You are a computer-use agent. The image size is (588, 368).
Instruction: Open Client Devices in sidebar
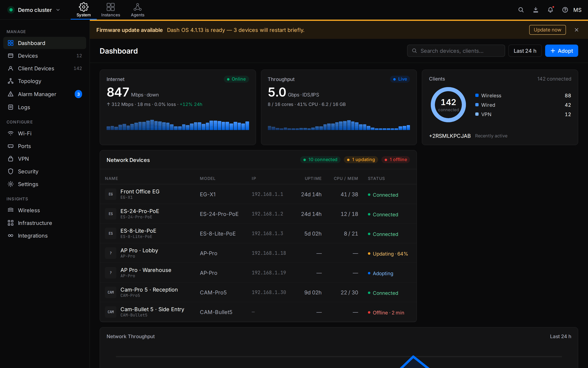(45, 68)
